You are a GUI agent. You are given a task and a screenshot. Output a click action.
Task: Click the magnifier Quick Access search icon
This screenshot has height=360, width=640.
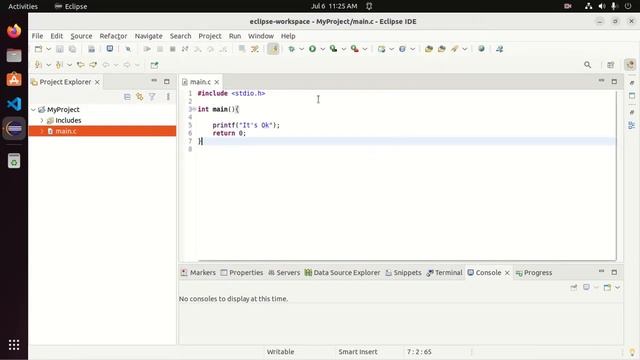587,65
